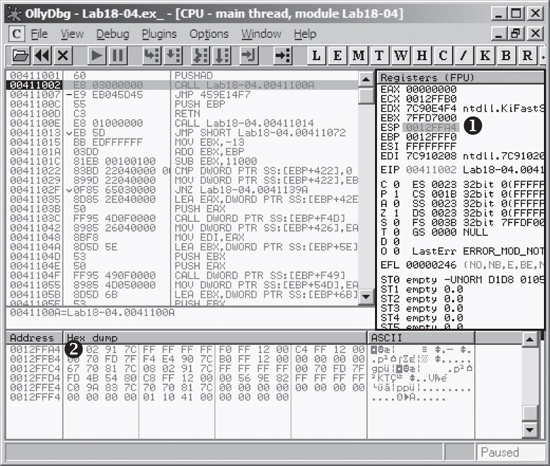Open Call stack with K button

click(485, 55)
